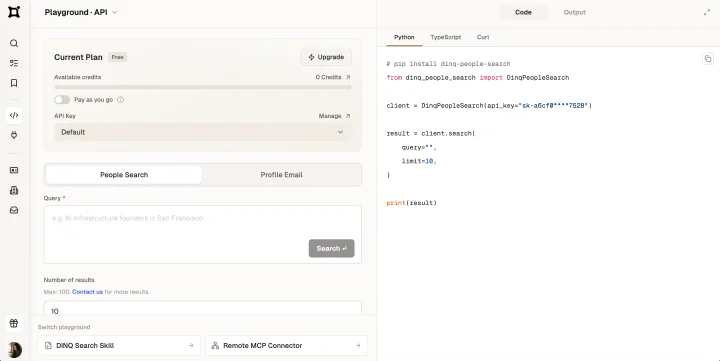Click the Contact us link

(x=87, y=292)
